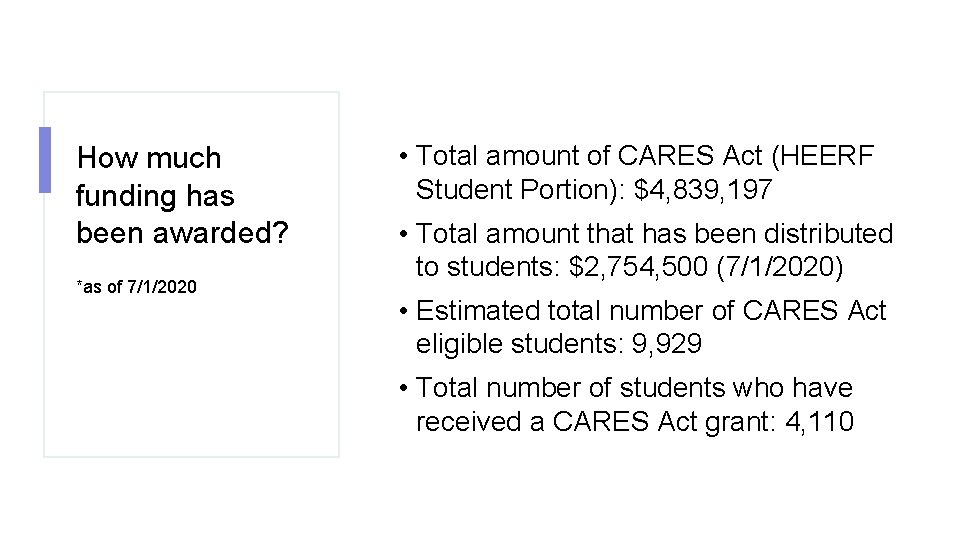Click the (7/1/2020) date in second bullet
This screenshot has height=540, width=960.
pos(791,268)
